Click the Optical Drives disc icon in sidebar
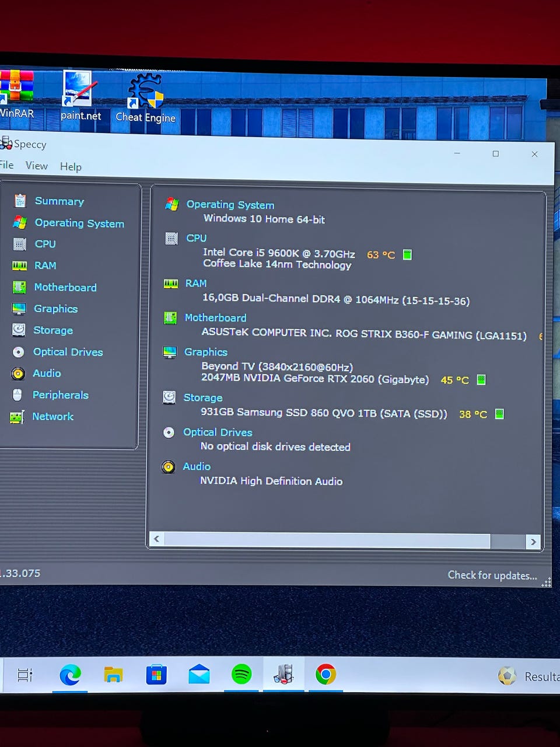This screenshot has height=747, width=560. pyautogui.click(x=18, y=352)
